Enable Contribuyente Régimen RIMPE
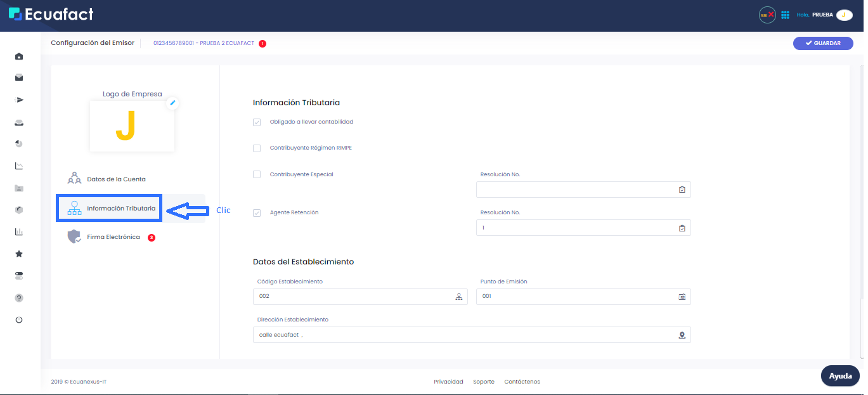The height and width of the screenshot is (395, 868). click(x=257, y=148)
